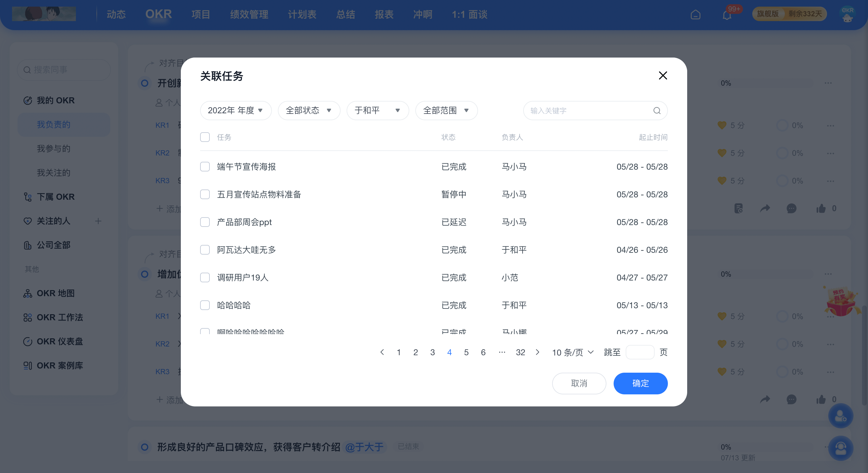Click share arrow icon of first OKR
This screenshot has width=868, height=473.
click(765, 208)
